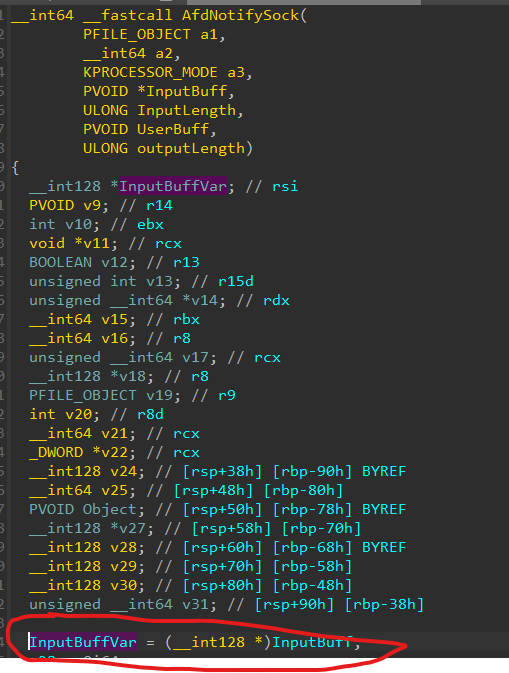Select the _DWORD *v22 declaration

click(x=82, y=452)
